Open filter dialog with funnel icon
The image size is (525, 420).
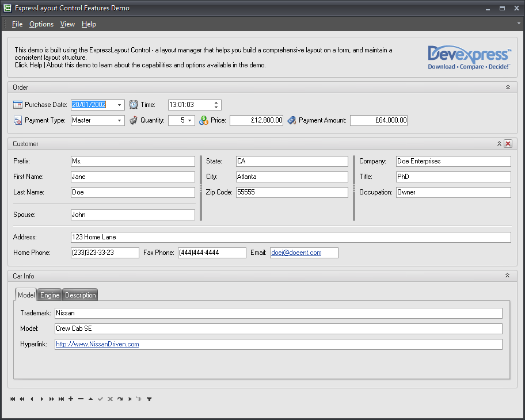pos(149,399)
